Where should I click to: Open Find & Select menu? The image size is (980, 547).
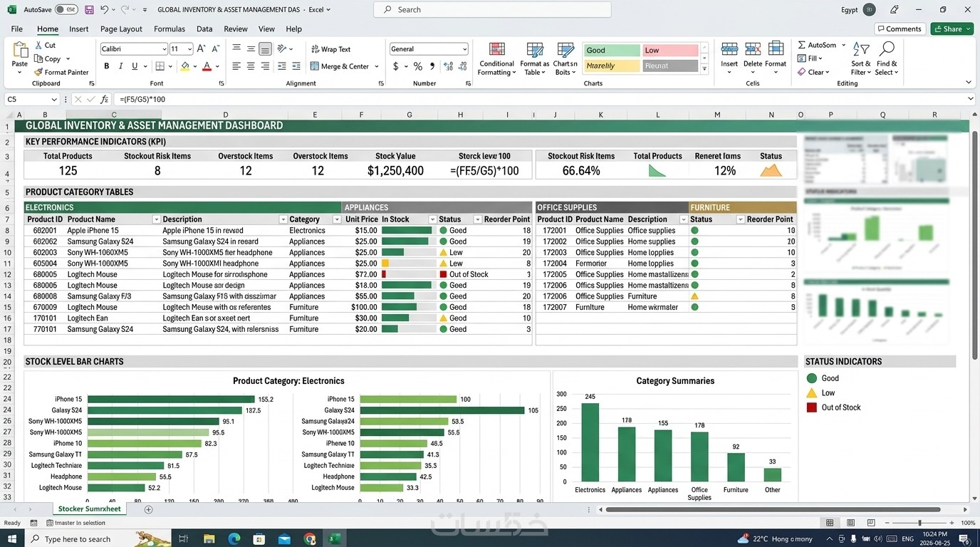click(887, 59)
